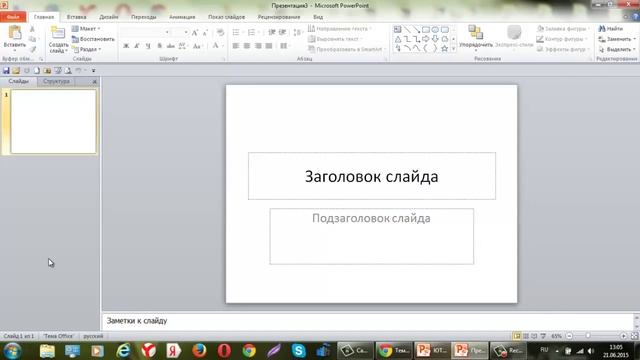The image size is (640, 360).
Task: Open the line spacing dropdown
Action: pos(298,32)
